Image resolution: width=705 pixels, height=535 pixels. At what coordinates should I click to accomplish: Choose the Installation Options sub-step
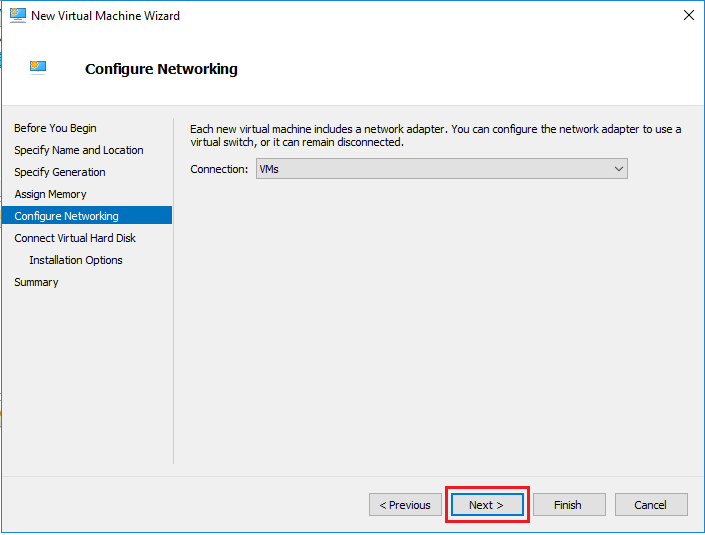pyautogui.click(x=76, y=260)
